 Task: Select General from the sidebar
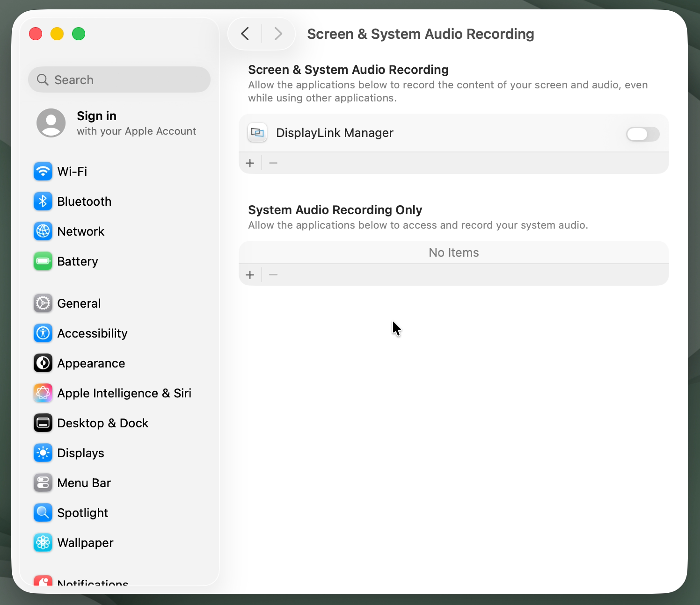point(79,303)
